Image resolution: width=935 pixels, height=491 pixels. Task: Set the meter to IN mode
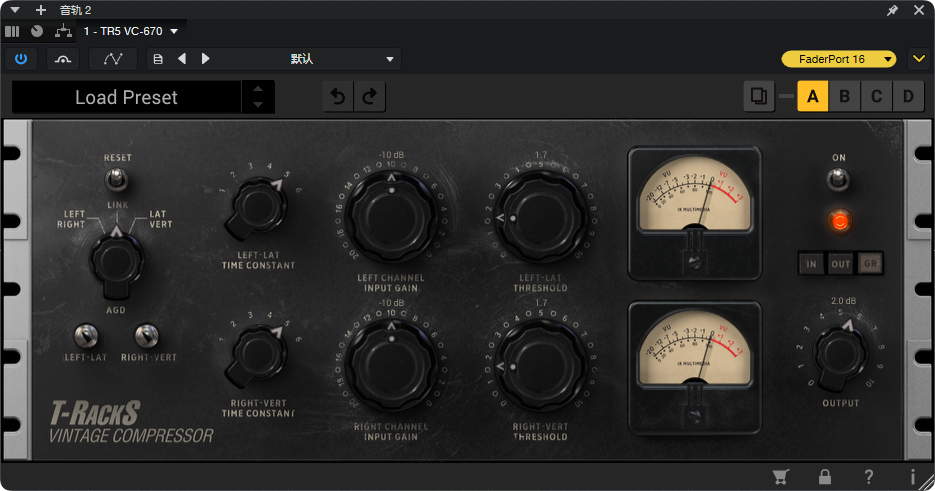812,264
